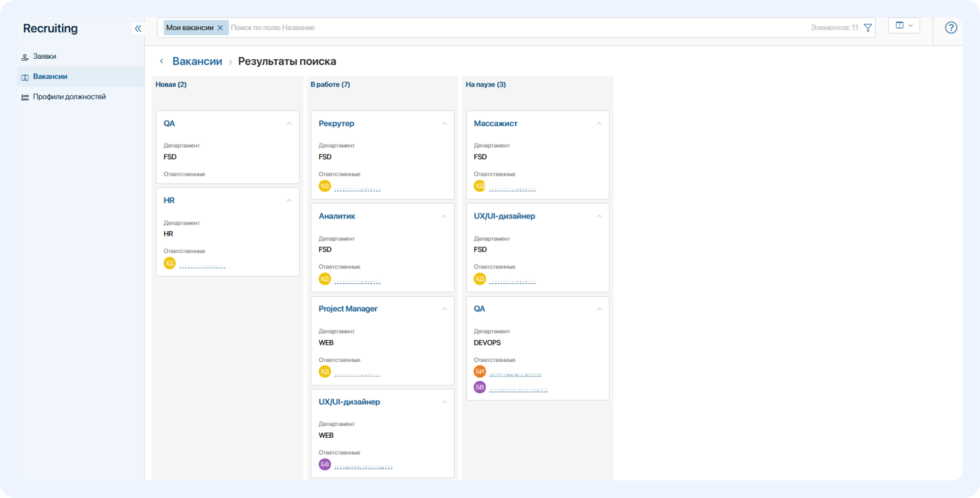Collapse the Project Manager card chevron
Viewport: 980px width, 498px height.
click(x=444, y=309)
